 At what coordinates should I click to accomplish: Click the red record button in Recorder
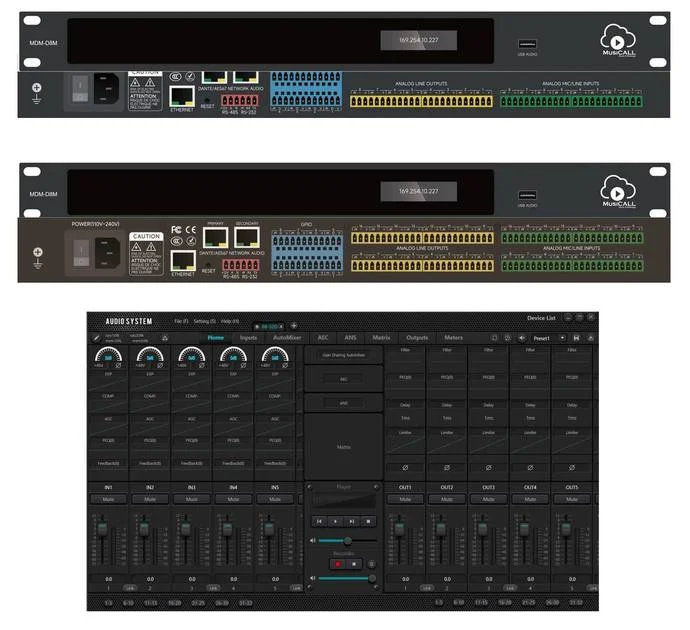click(338, 564)
